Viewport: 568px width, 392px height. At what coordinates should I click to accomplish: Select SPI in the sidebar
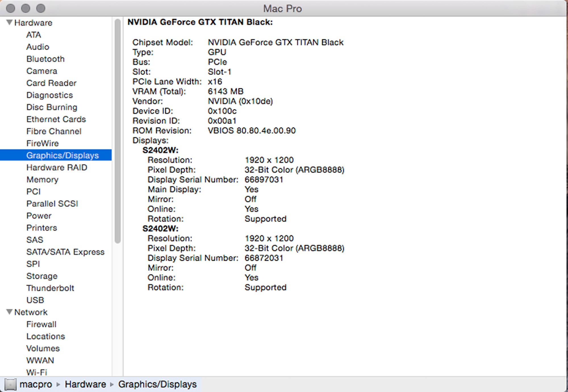[33, 264]
